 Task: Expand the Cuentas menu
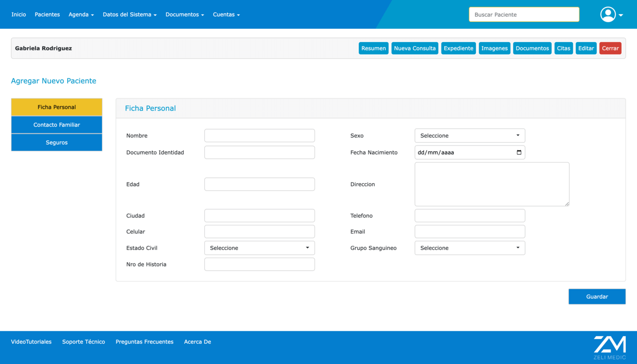tap(226, 14)
